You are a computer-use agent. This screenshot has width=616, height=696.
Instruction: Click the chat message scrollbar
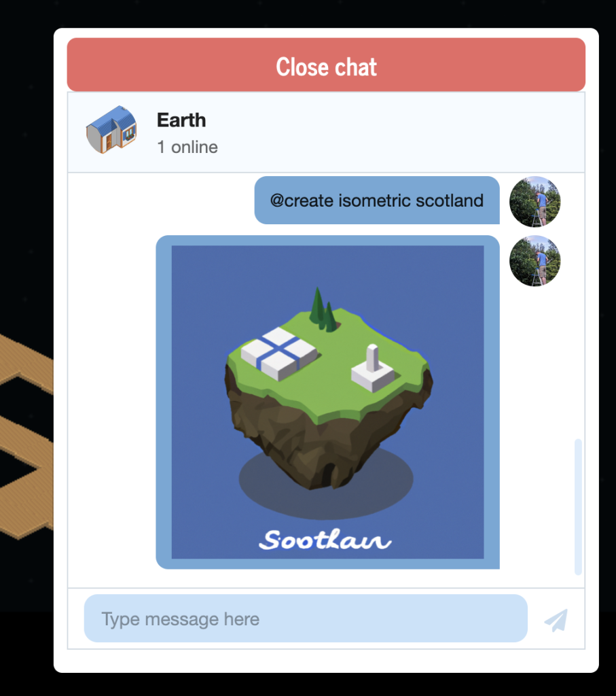point(578,507)
